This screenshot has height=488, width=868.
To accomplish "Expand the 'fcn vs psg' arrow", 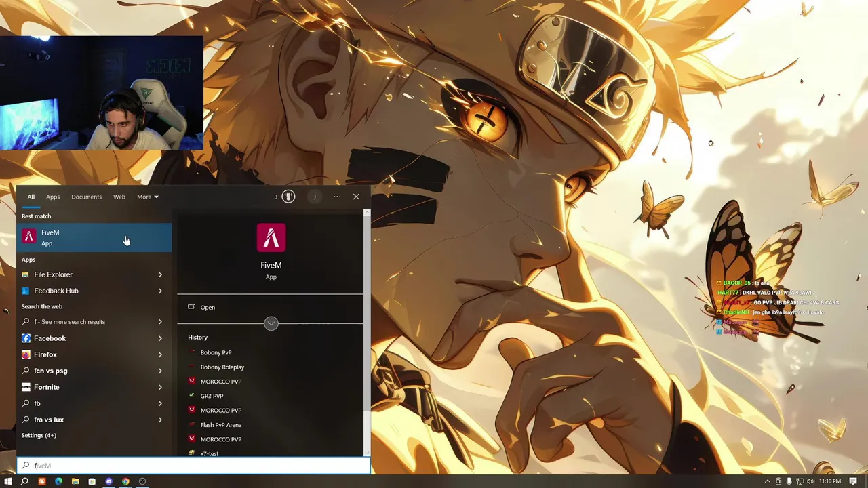I will pyautogui.click(x=160, y=371).
